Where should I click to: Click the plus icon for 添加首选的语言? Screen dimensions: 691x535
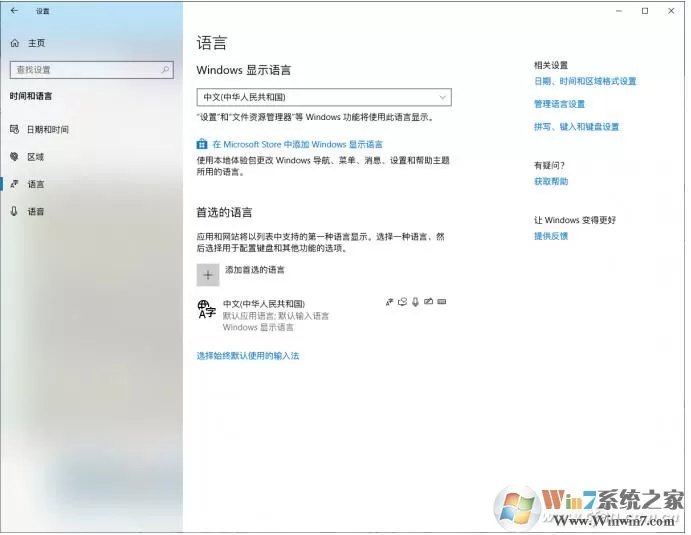(x=208, y=275)
